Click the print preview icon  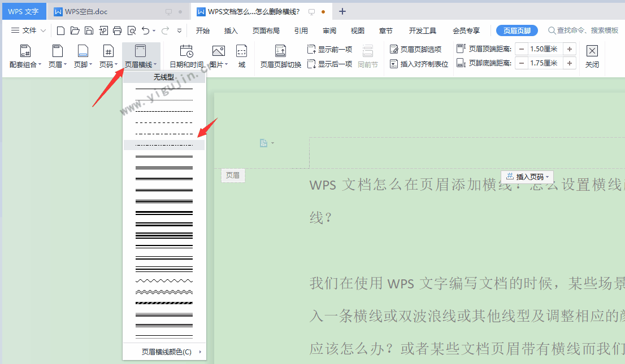click(x=132, y=30)
